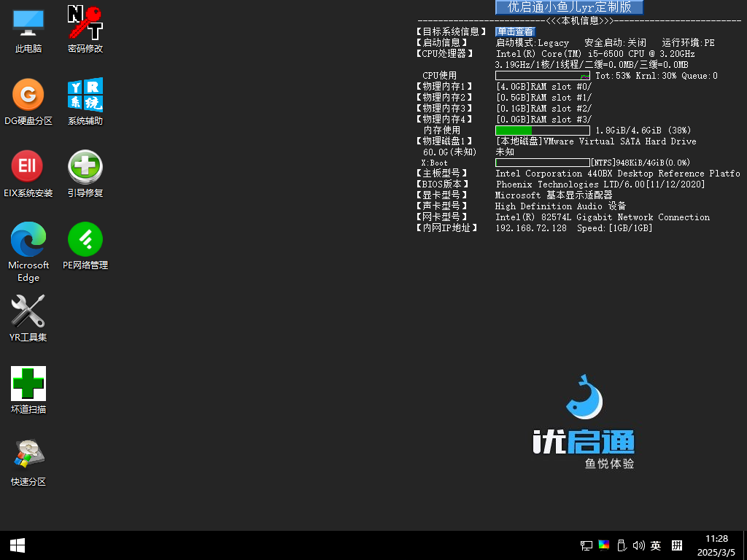The width and height of the screenshot is (747, 560).
Task: Click the 单击查看 target system button
Action: click(x=515, y=32)
